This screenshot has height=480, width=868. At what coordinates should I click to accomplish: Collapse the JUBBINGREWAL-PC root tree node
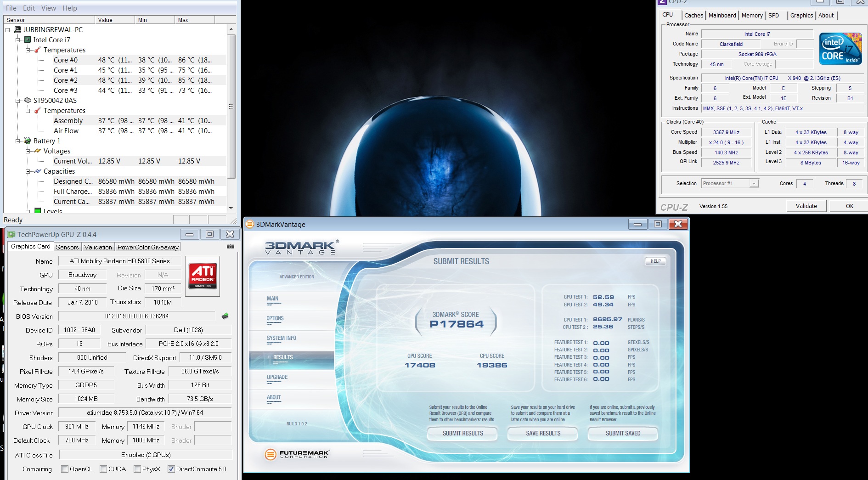click(7, 30)
